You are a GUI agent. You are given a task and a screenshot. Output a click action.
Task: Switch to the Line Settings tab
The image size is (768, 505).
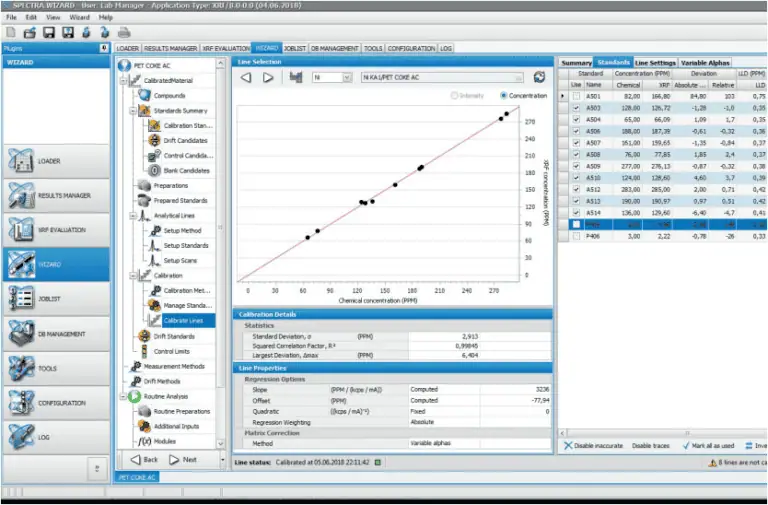(x=655, y=63)
